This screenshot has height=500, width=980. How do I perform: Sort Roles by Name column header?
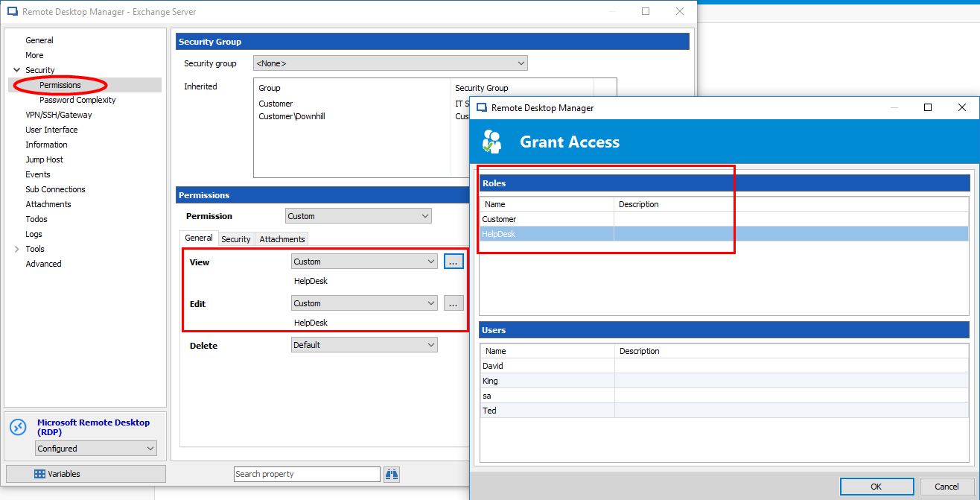(x=547, y=204)
